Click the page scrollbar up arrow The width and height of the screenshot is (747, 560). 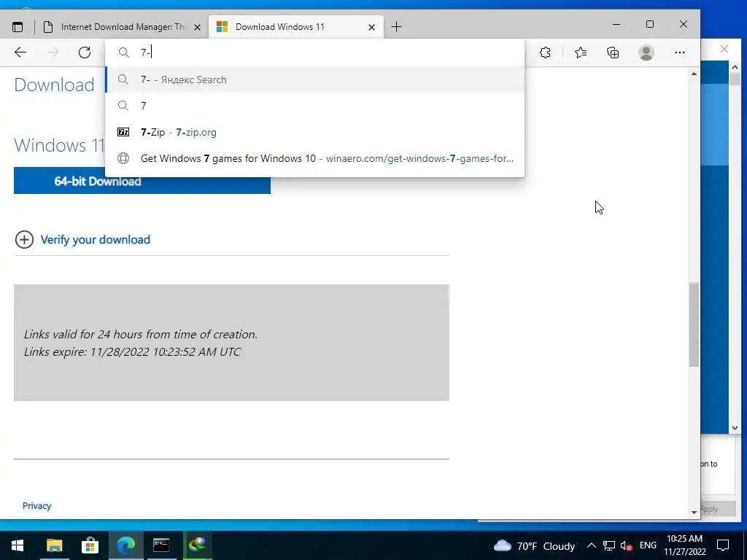[694, 74]
